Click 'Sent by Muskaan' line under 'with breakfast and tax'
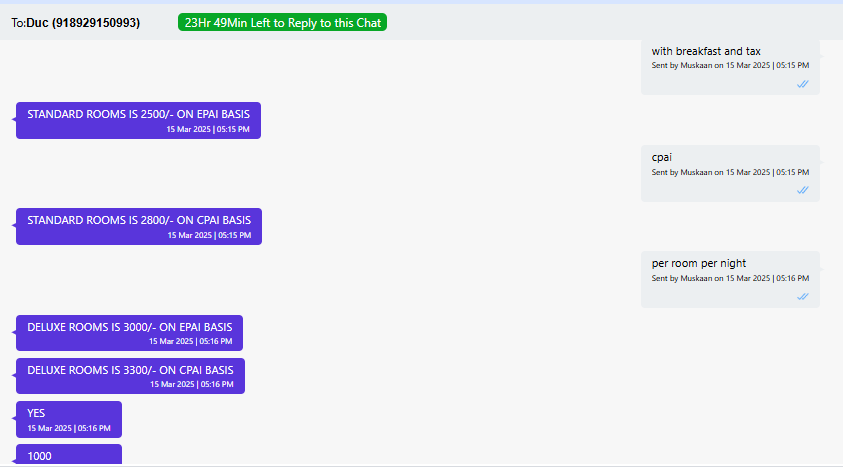The image size is (843, 468). [x=730, y=65]
